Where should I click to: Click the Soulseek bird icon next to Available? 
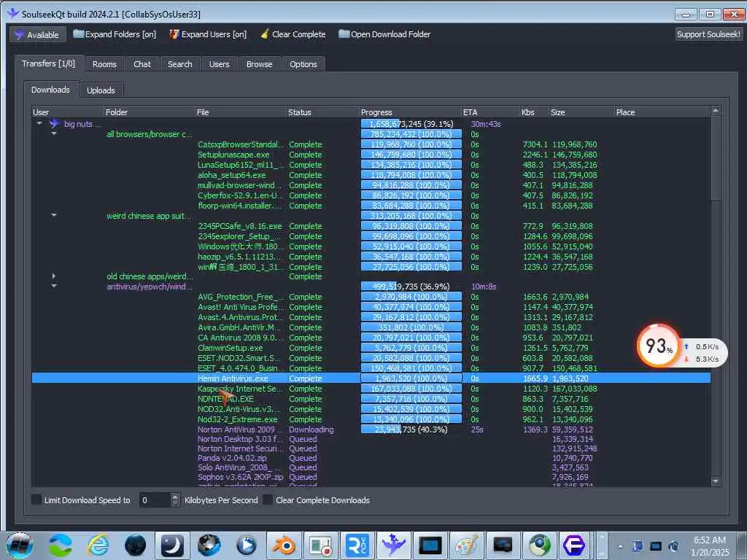[x=19, y=35]
